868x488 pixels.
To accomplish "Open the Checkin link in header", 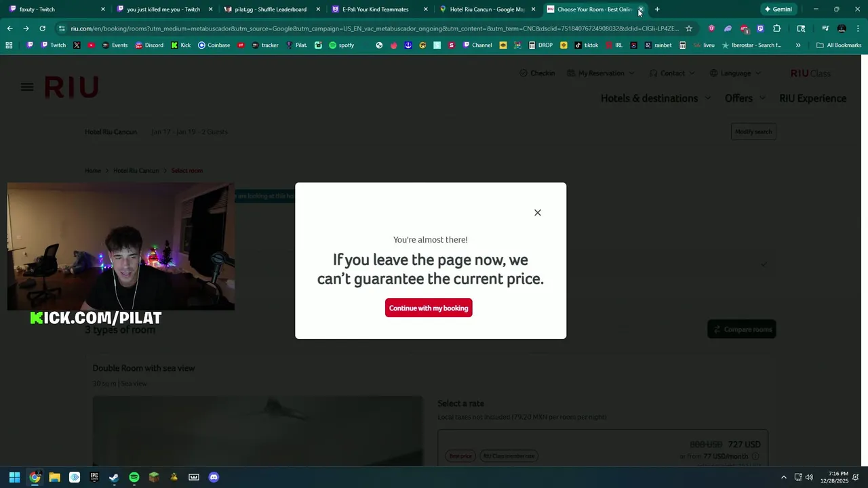I will [x=537, y=73].
